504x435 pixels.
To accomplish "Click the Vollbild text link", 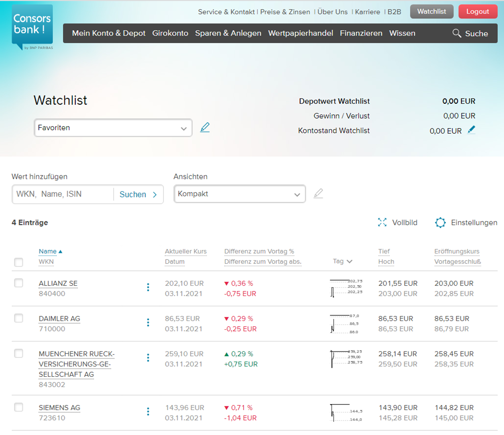I will [405, 222].
